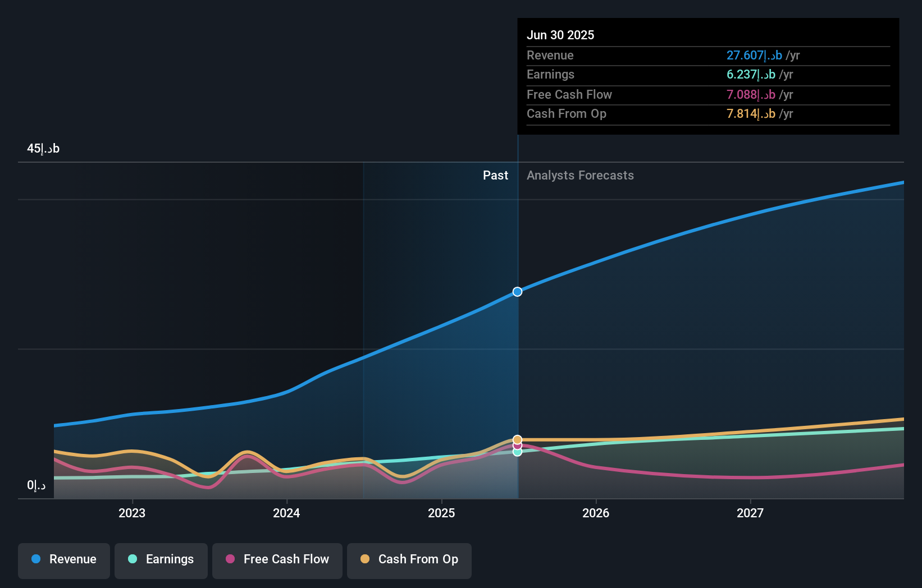The height and width of the screenshot is (588, 922).
Task: Click the teal Earnings legend dot
Action: click(x=133, y=559)
